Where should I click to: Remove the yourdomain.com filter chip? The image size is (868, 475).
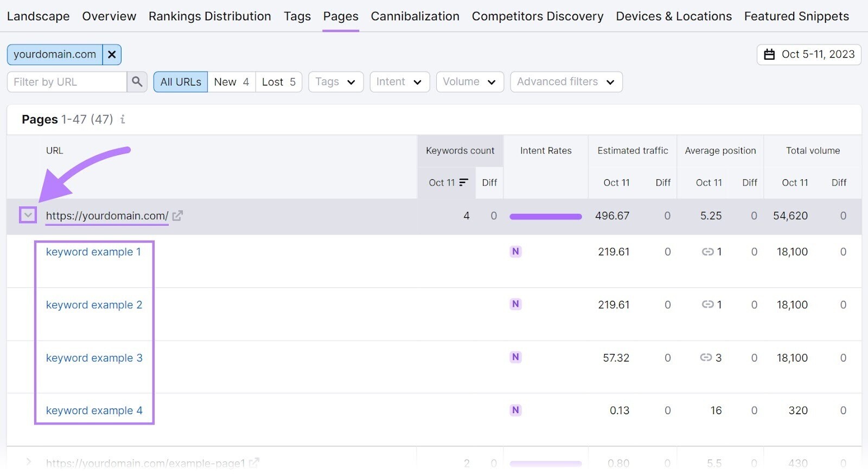tap(112, 54)
